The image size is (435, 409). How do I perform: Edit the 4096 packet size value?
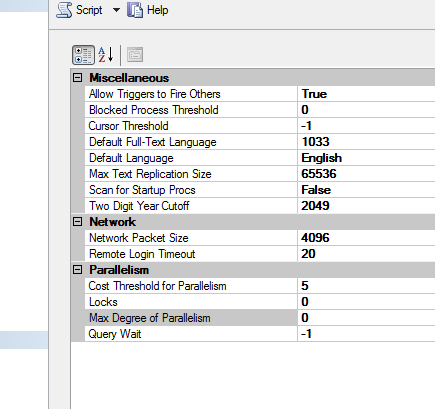pos(366,238)
